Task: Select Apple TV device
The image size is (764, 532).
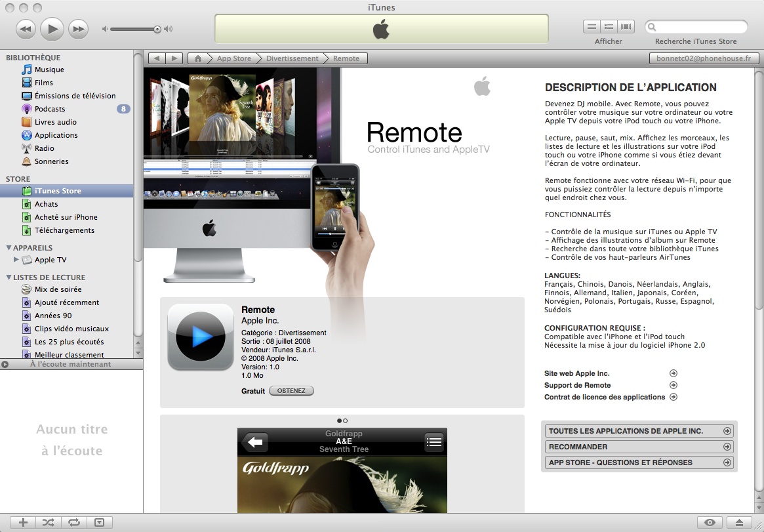Action: (50, 260)
